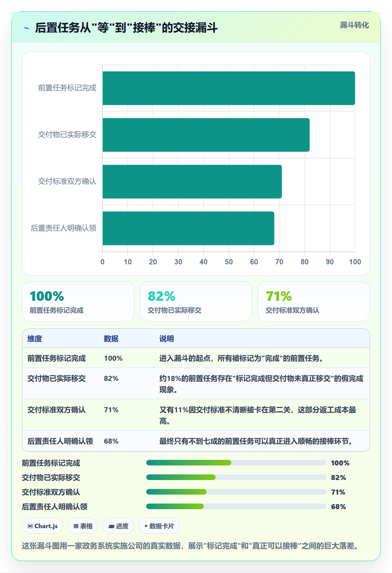Click the 后置责任人明确认领 bar in the chart
The image size is (392, 573).
click(x=188, y=228)
